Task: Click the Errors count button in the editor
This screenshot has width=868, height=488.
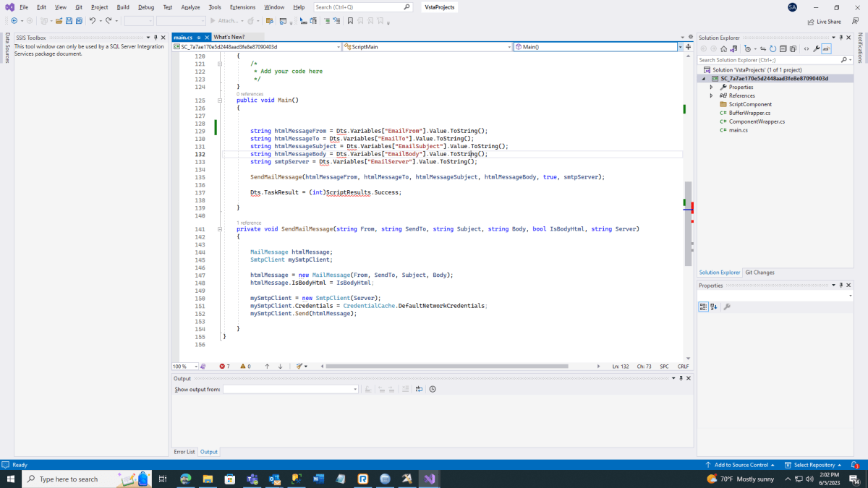Action: coord(224,367)
